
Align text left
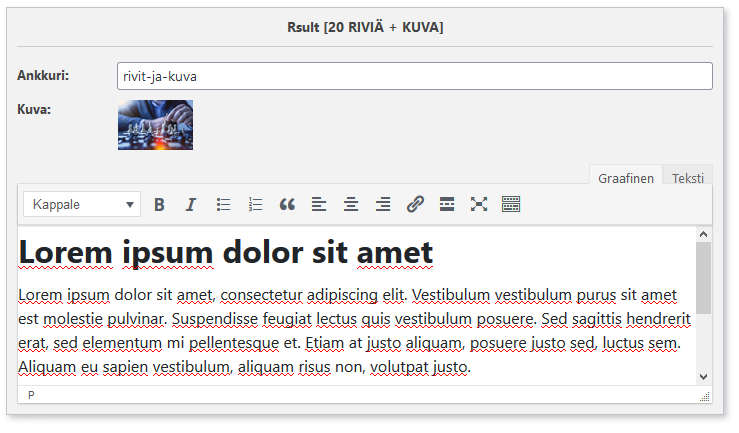coord(319,204)
